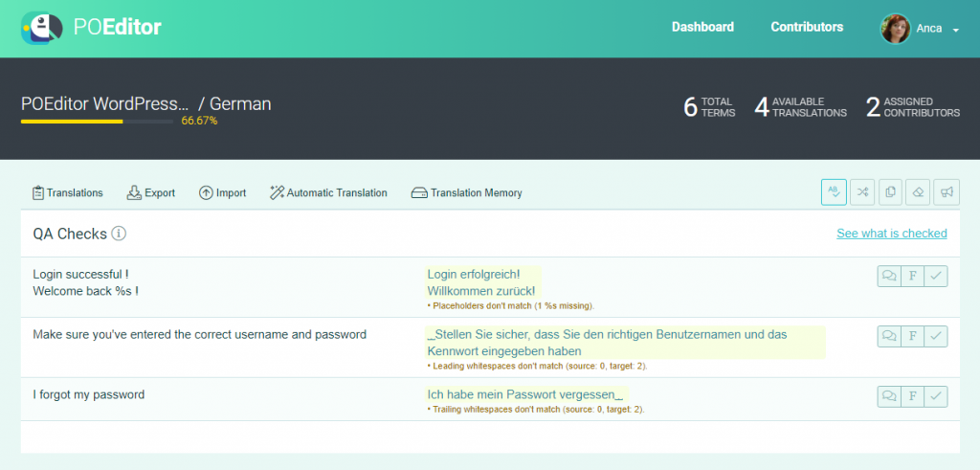
Task: Open Automatic Translation
Action: tap(329, 192)
